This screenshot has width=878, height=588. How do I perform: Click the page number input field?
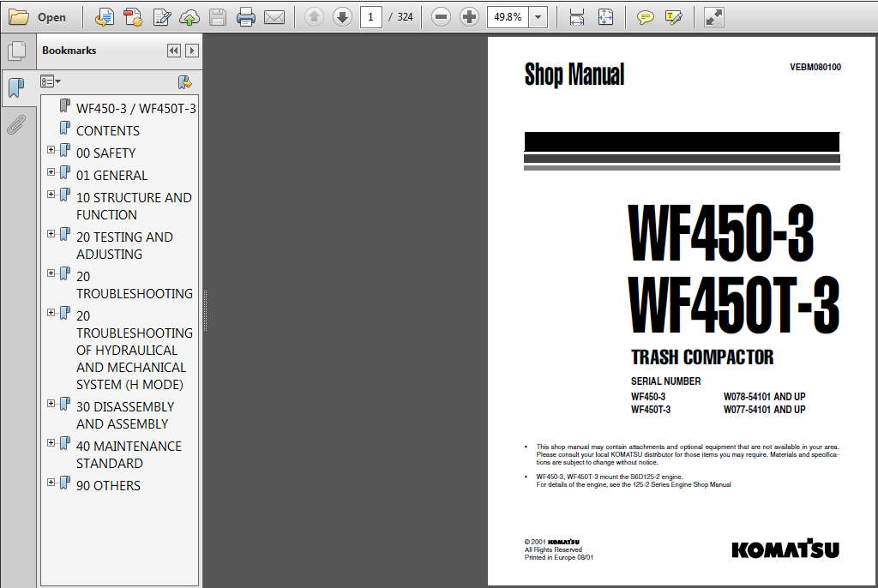[370, 17]
